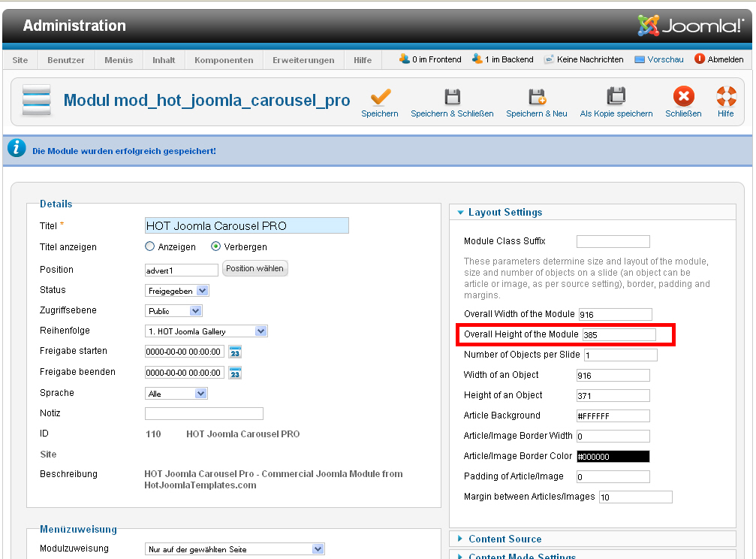Open the Benutzer menu
The height and width of the screenshot is (559, 756).
pyautogui.click(x=66, y=60)
